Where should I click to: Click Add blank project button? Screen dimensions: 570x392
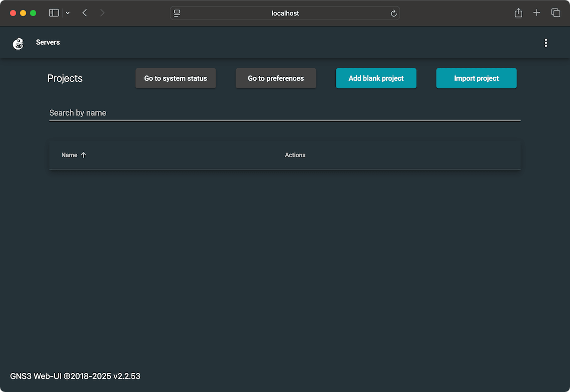(x=376, y=78)
